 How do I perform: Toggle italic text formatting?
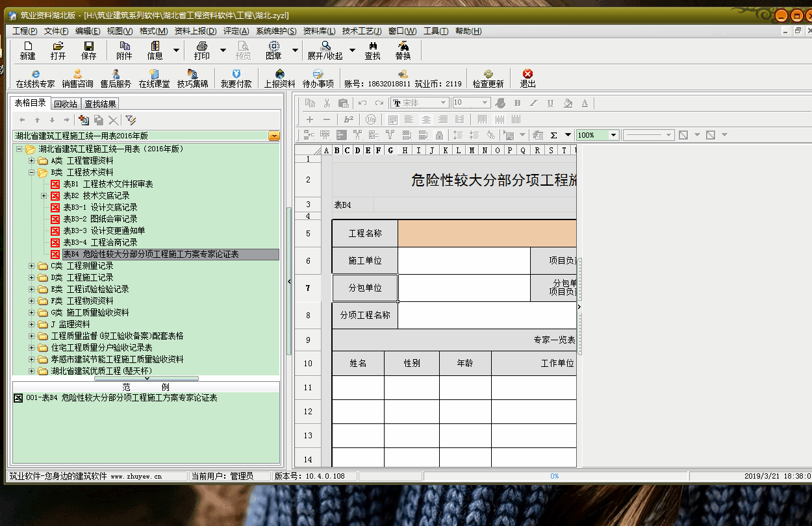point(534,103)
